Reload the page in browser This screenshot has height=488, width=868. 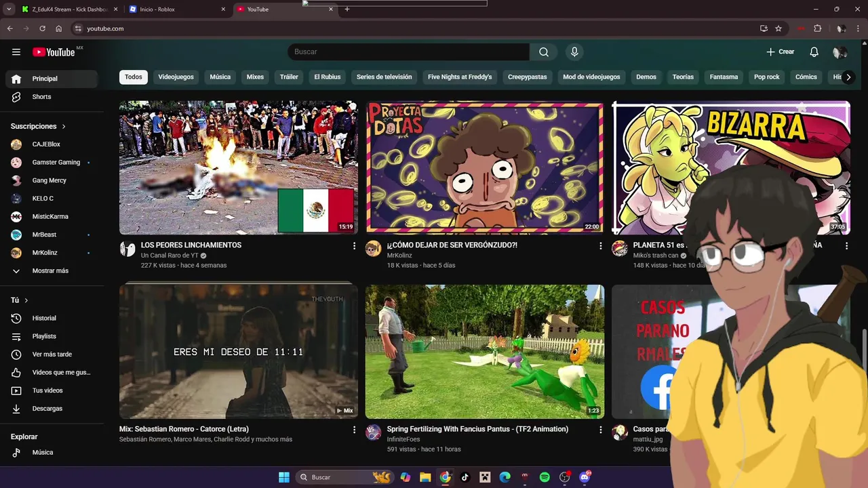pos(42,28)
